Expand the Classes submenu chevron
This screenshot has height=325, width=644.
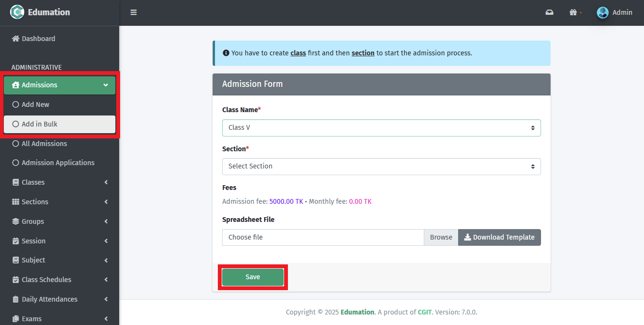coord(106,182)
